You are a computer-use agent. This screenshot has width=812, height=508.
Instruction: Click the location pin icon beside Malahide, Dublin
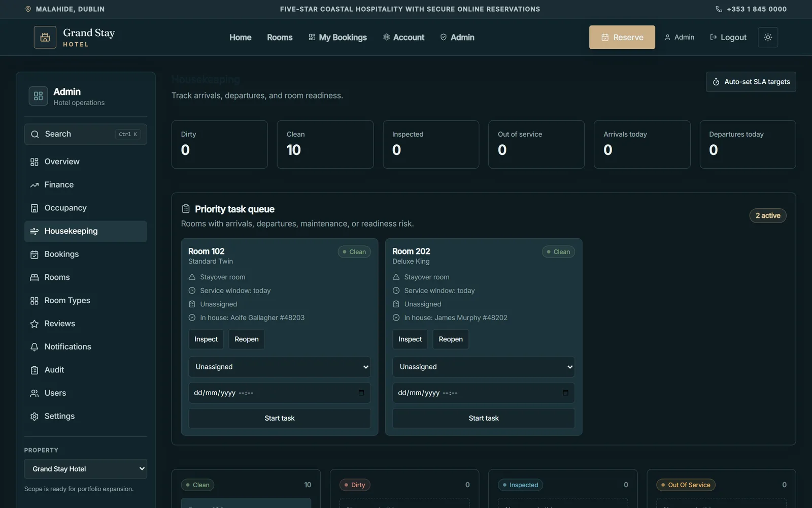tap(28, 9)
